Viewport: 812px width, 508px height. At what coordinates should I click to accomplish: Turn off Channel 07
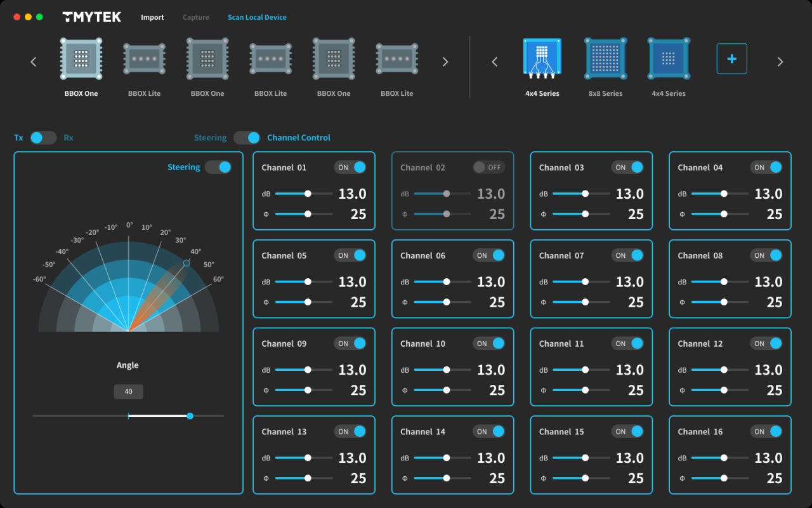628,255
